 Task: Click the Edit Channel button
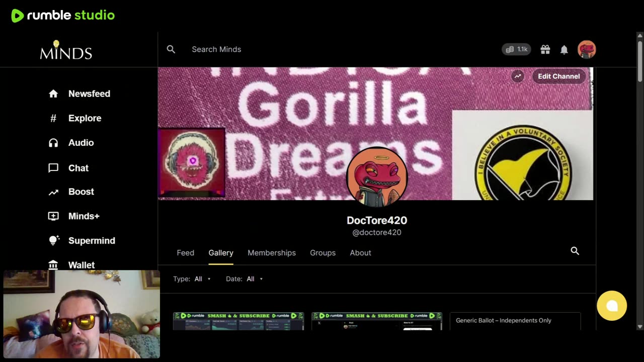pos(559,76)
